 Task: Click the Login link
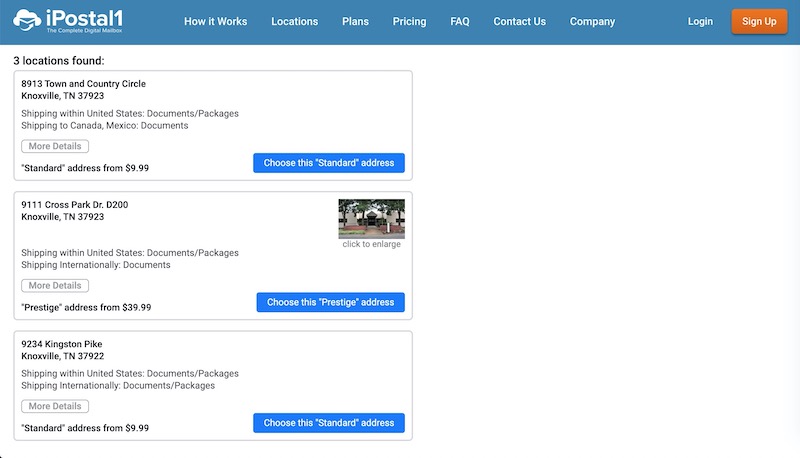(700, 21)
